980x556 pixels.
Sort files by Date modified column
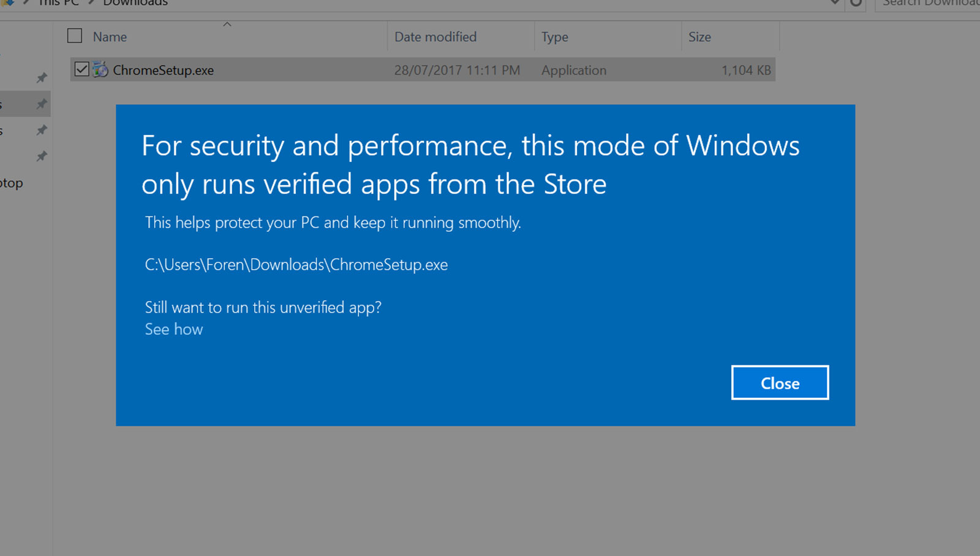coord(435,37)
